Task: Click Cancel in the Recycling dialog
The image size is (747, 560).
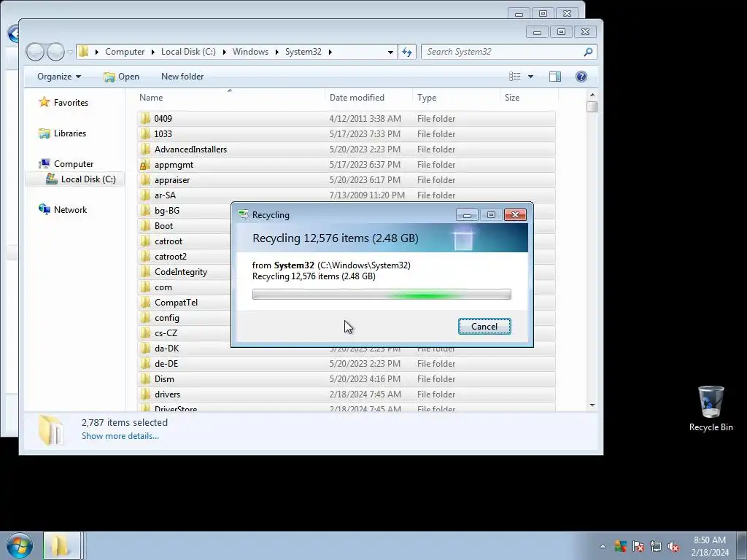Action: pos(484,326)
